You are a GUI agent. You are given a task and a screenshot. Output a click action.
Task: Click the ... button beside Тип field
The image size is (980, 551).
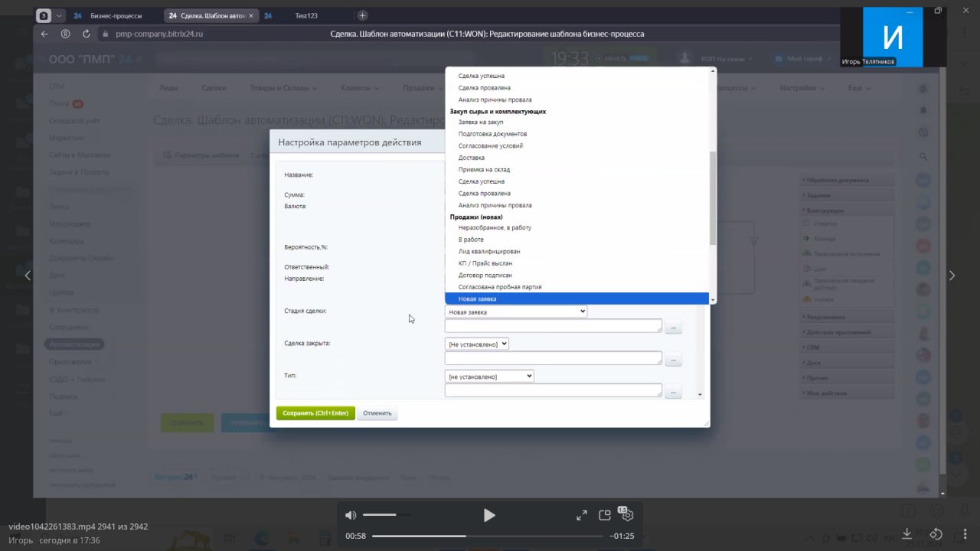click(673, 392)
